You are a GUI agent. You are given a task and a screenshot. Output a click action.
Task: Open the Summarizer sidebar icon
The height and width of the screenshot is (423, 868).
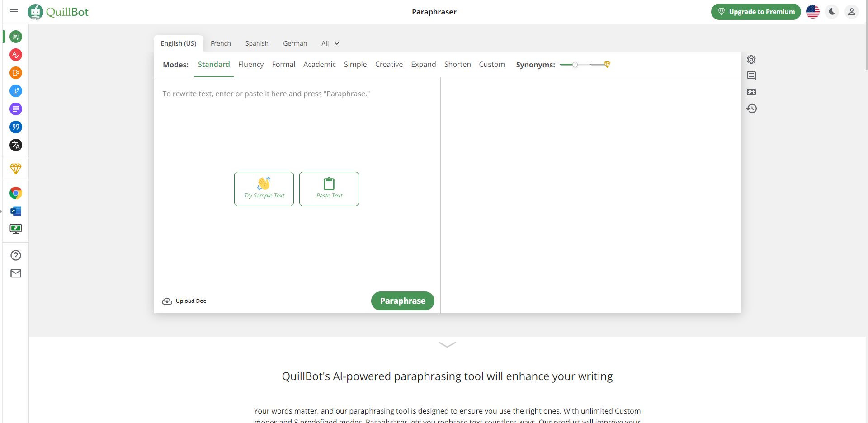[16, 109]
